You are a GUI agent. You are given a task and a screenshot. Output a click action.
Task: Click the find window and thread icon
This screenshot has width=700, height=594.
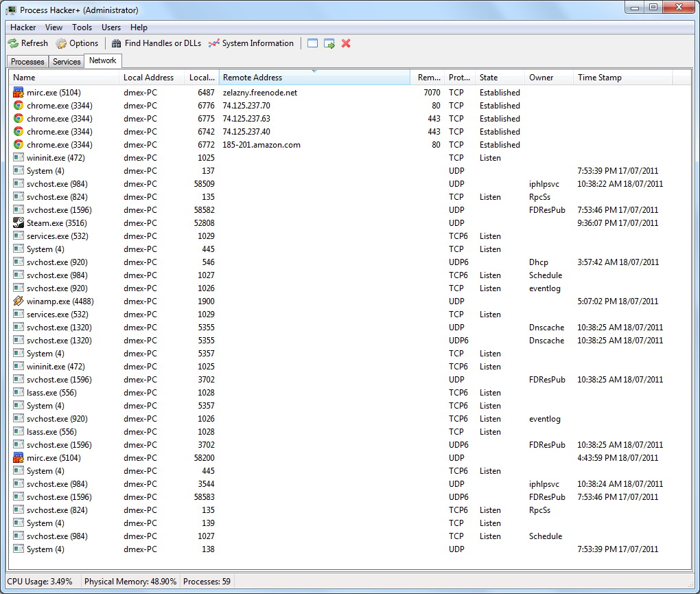pyautogui.click(x=329, y=43)
